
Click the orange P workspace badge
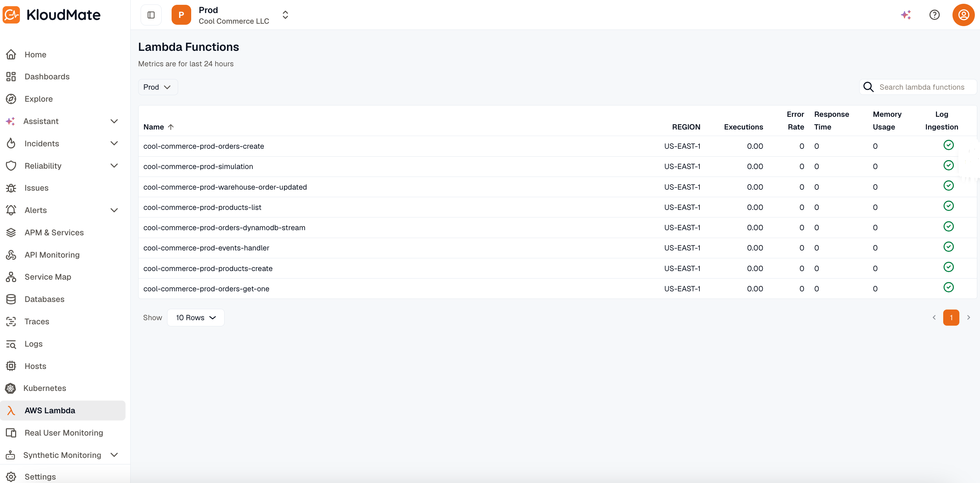[181, 15]
